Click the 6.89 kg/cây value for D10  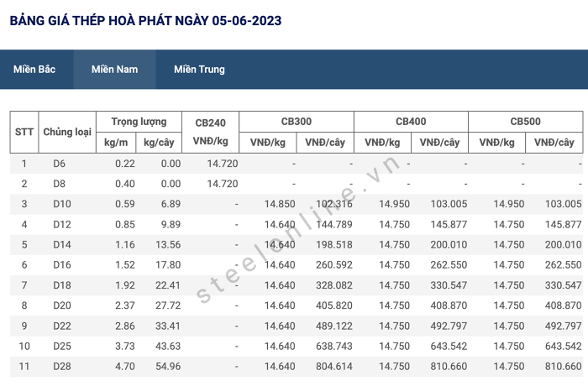click(x=171, y=204)
